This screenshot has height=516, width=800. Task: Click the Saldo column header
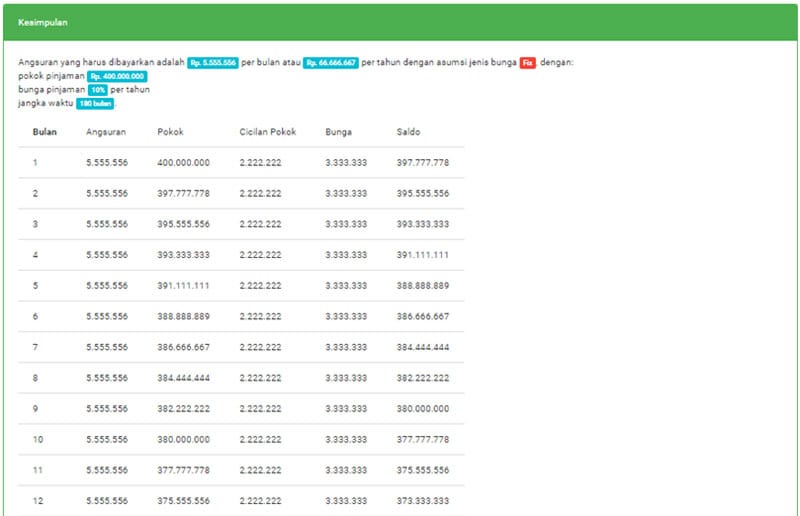tap(408, 131)
